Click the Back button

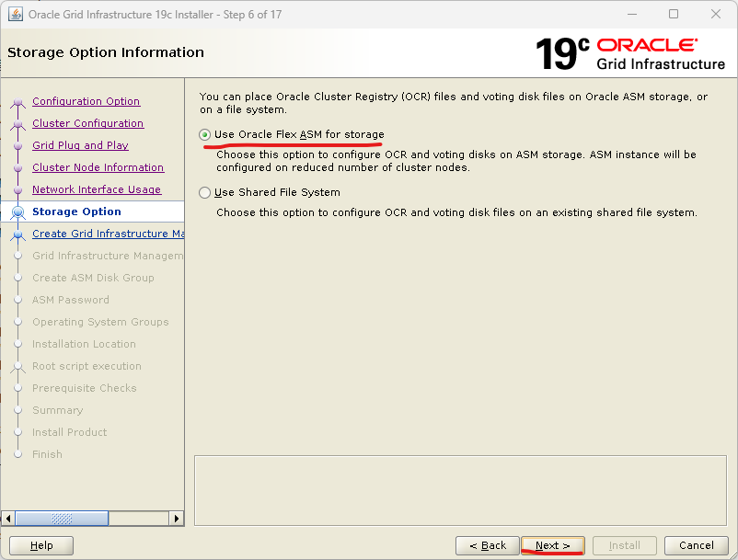(x=488, y=545)
